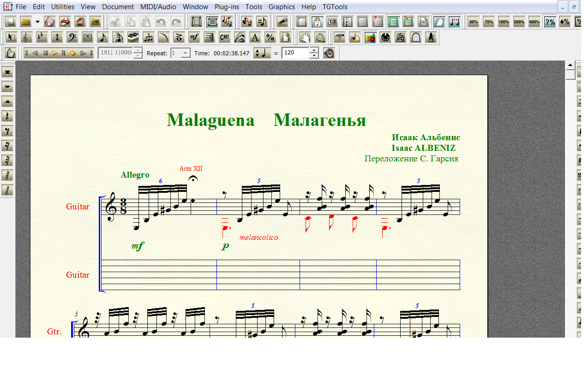
Task: Toggle the grid display button
Action: tap(363, 22)
